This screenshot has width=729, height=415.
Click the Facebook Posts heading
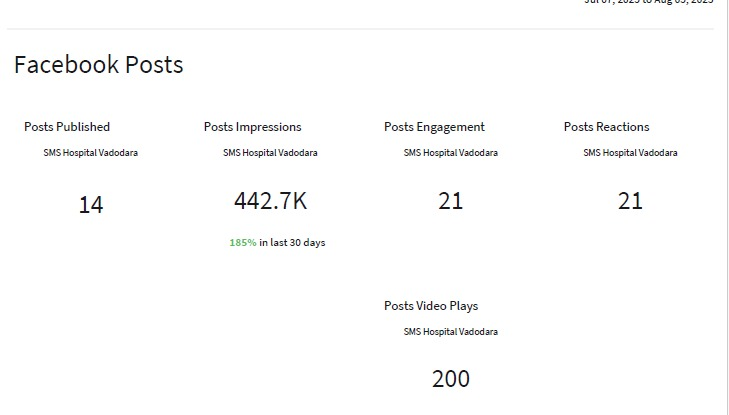click(x=99, y=64)
